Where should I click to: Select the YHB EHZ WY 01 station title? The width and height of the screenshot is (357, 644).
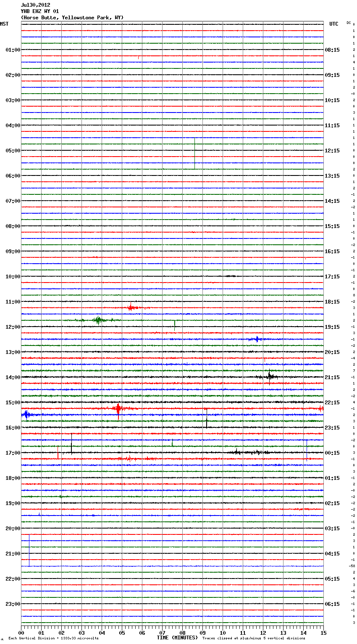(x=39, y=11)
